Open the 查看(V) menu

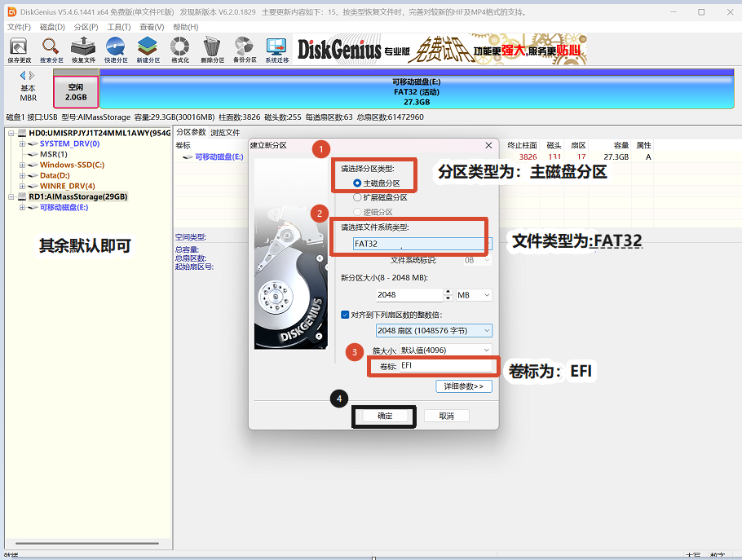tap(152, 27)
